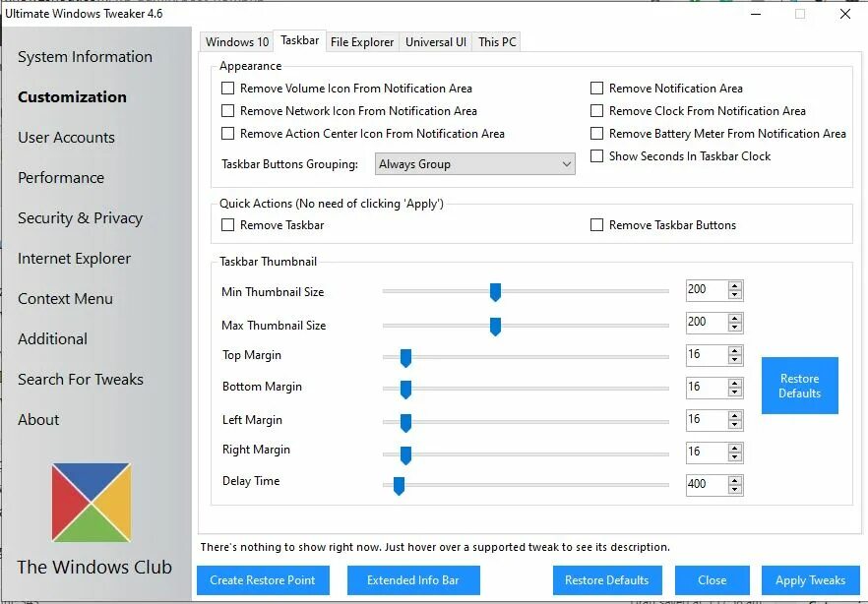Increase Left Margin with up arrow
The height and width of the screenshot is (604, 868).
pos(734,415)
